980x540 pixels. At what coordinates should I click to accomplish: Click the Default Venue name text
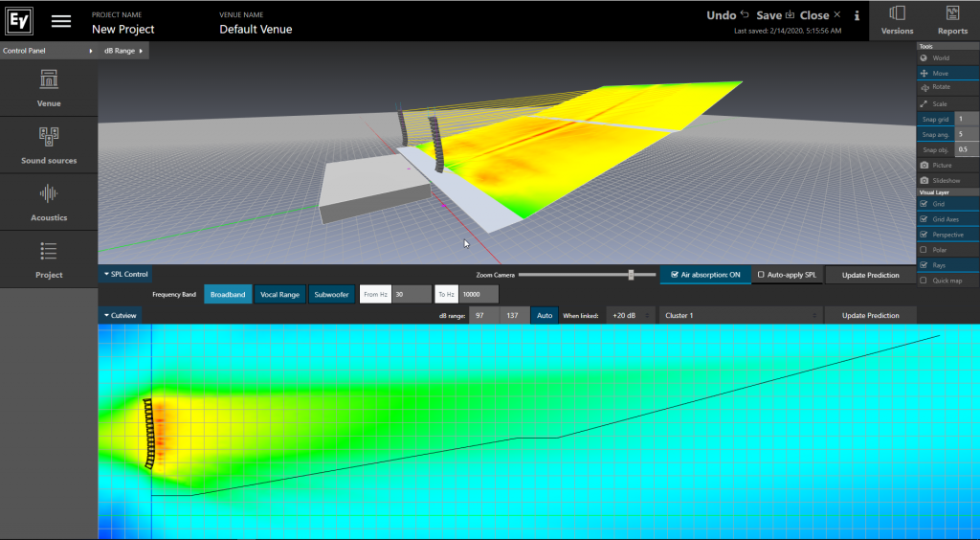pyautogui.click(x=256, y=30)
